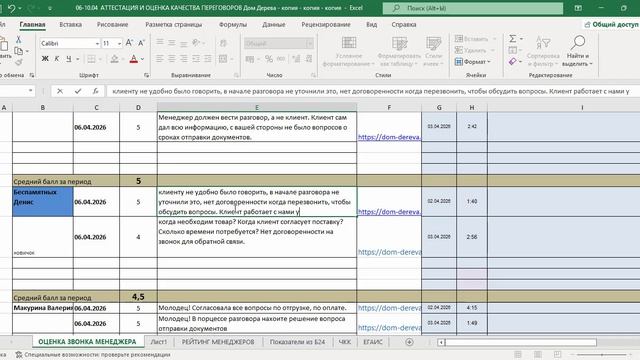Open Insert Function with the fx icon

click(x=95, y=91)
